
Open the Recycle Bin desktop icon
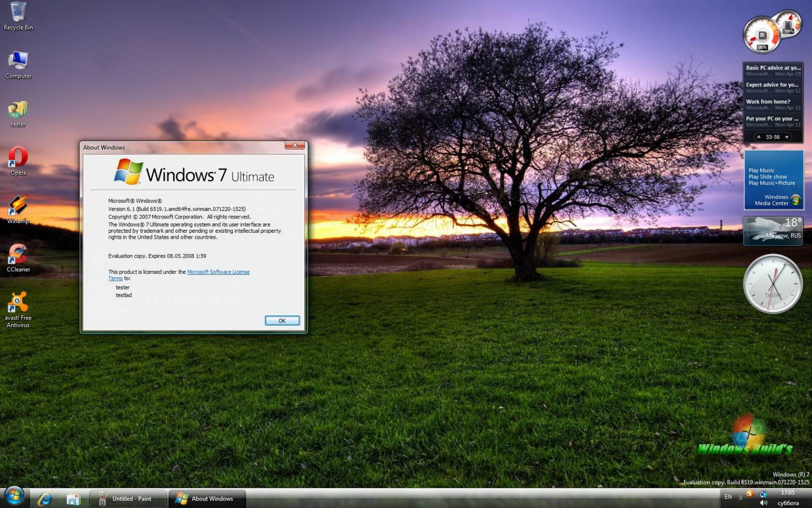click(18, 16)
